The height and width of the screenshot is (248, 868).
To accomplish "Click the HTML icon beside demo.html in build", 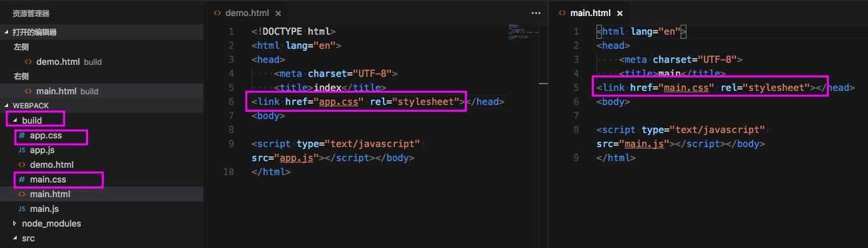I will (22, 165).
